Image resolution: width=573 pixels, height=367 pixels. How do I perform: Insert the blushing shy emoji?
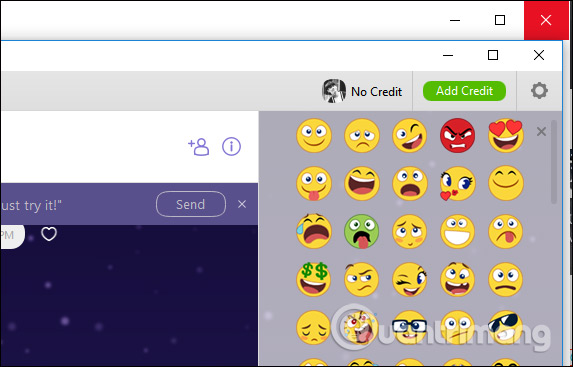[x=410, y=231]
